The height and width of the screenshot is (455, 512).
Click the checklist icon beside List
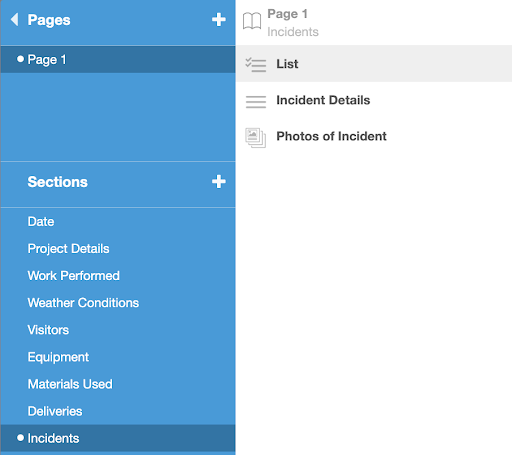tap(256, 64)
